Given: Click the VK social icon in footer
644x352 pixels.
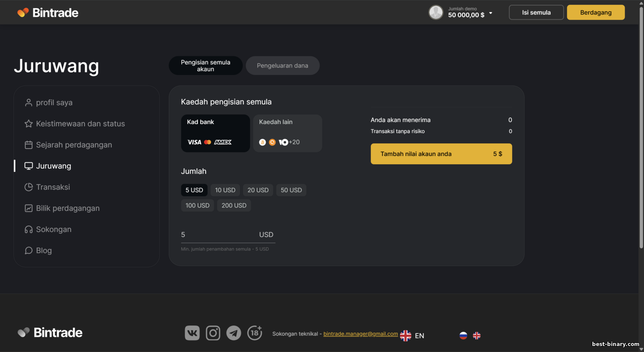Looking at the screenshot, I should [192, 333].
